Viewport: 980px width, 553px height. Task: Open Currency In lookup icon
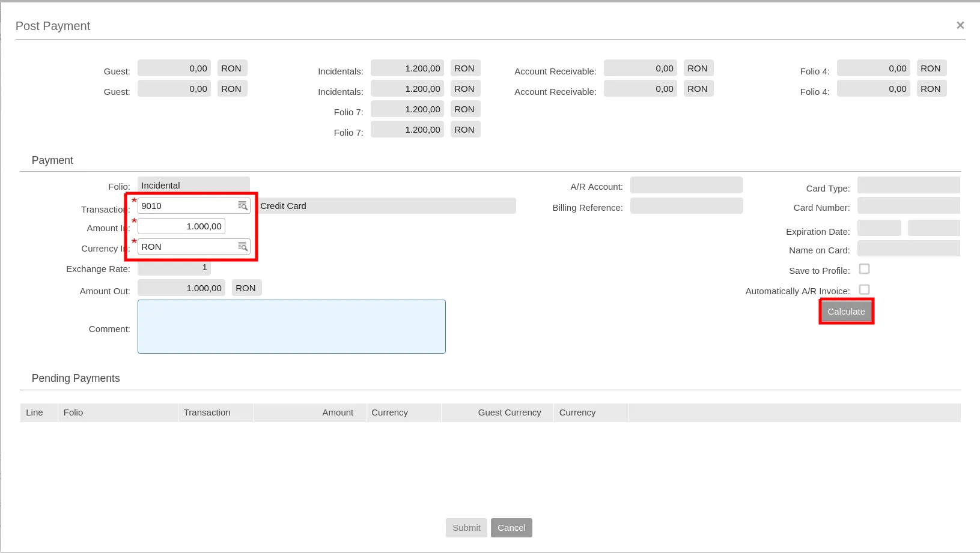(x=243, y=247)
